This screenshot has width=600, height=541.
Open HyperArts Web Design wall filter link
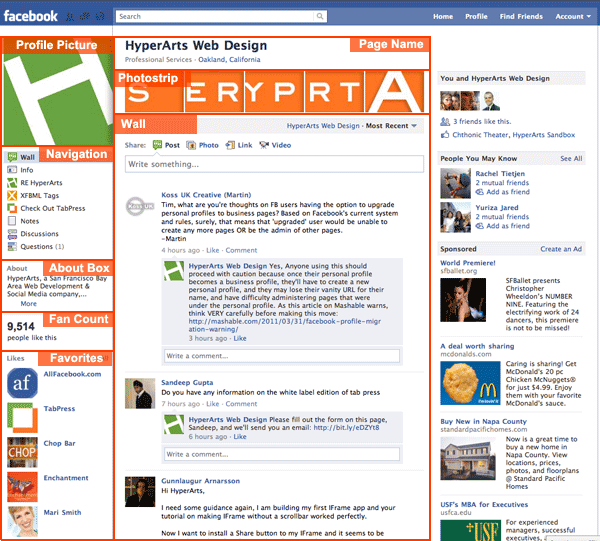click(x=323, y=126)
